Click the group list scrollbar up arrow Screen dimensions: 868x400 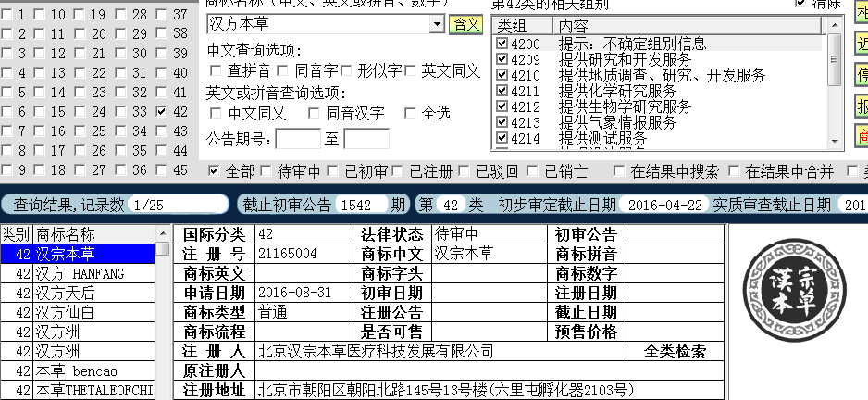[835, 25]
